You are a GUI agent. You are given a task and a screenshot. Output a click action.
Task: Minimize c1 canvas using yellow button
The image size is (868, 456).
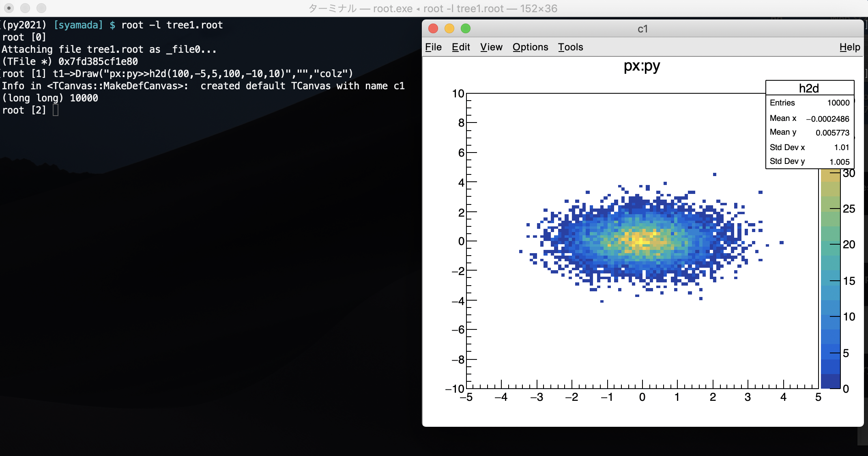(449, 28)
